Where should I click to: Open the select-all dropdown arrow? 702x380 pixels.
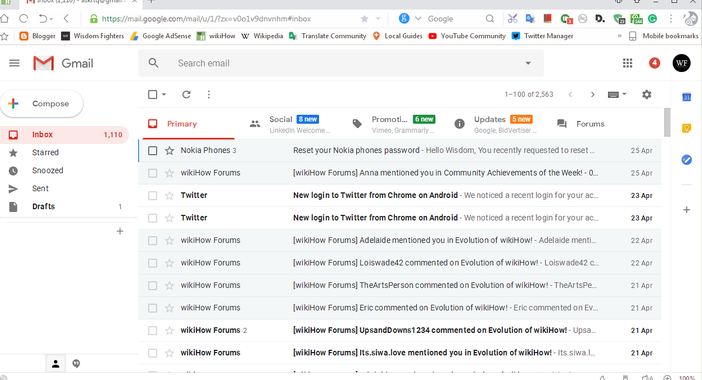click(x=164, y=94)
